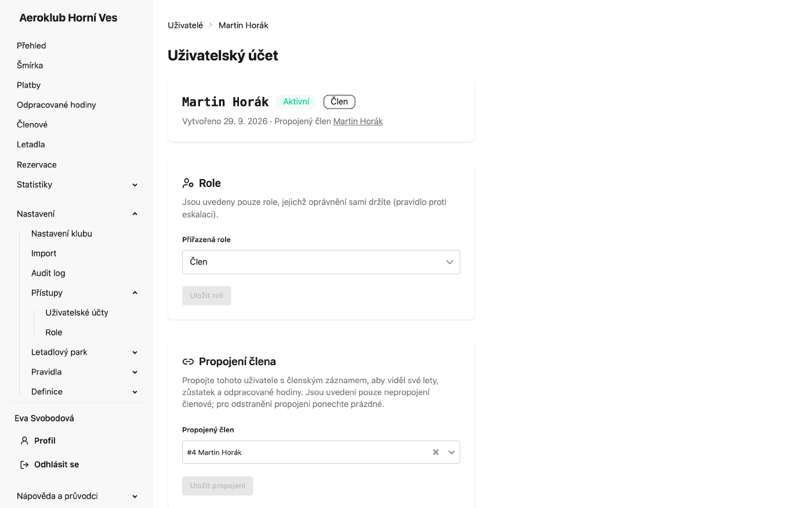Open the Rezervace page
The image size is (812, 508).
coord(37,165)
